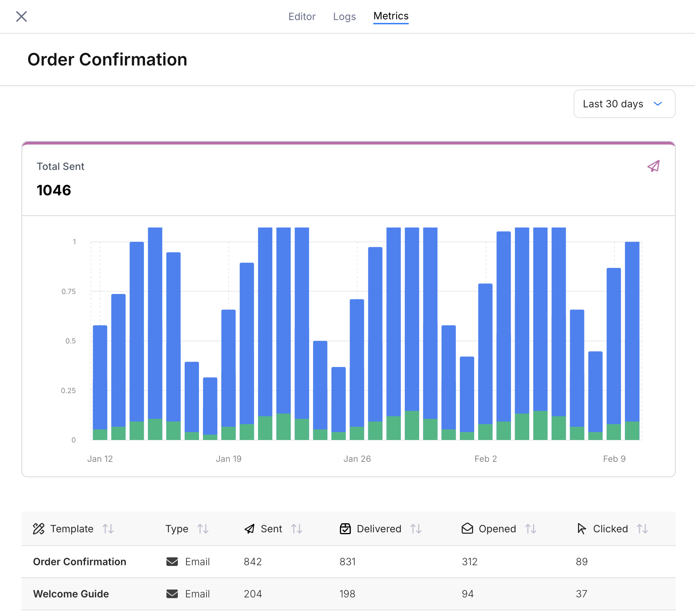Sort by Delivered column arrows
The width and height of the screenshot is (695, 616).
[x=416, y=529]
